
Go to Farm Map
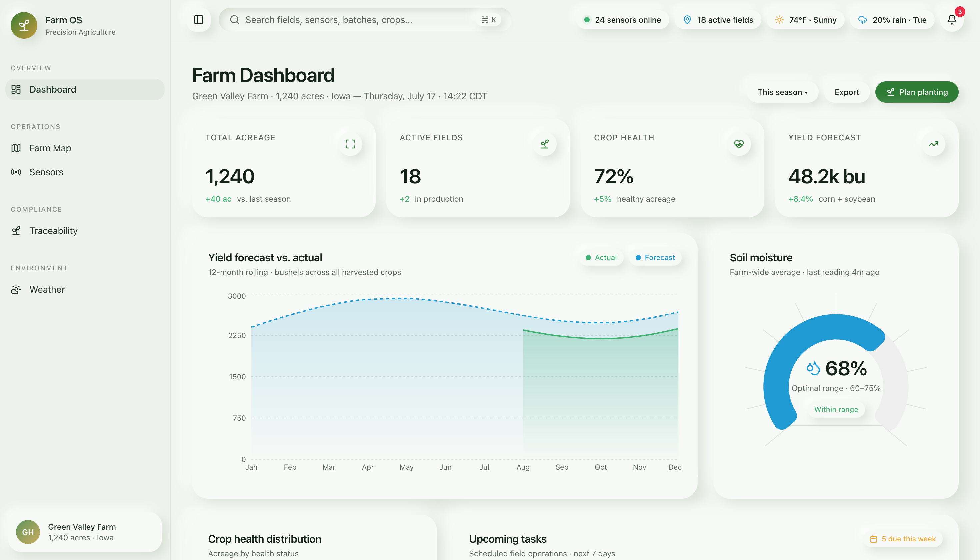click(x=85, y=148)
